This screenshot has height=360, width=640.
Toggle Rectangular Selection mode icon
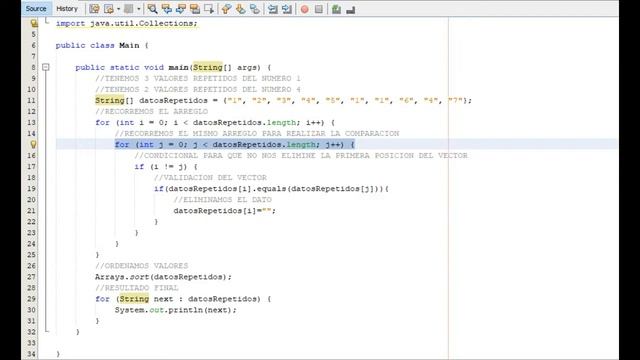pos(209,9)
